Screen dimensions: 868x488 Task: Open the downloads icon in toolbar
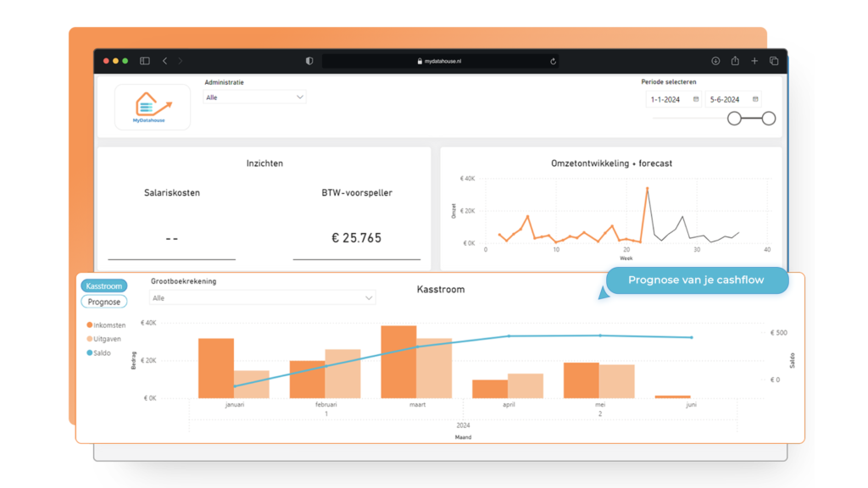pyautogui.click(x=715, y=61)
